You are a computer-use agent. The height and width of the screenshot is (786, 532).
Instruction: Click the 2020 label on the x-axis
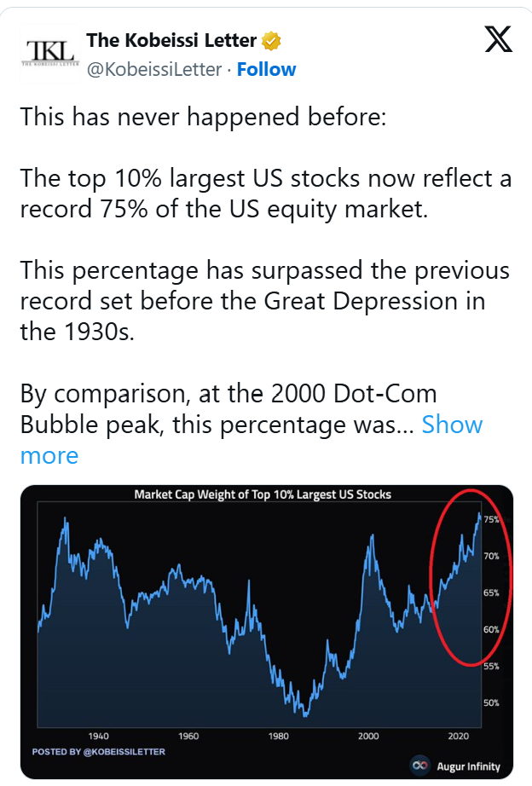pyautogui.click(x=458, y=736)
